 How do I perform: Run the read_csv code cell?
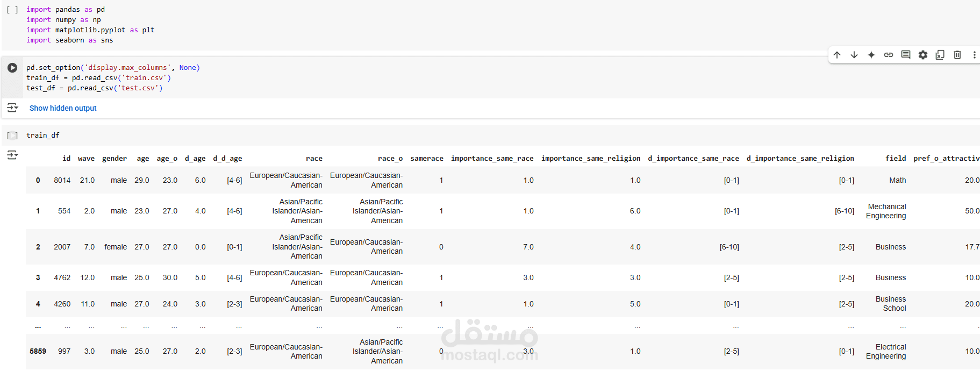tap(12, 68)
